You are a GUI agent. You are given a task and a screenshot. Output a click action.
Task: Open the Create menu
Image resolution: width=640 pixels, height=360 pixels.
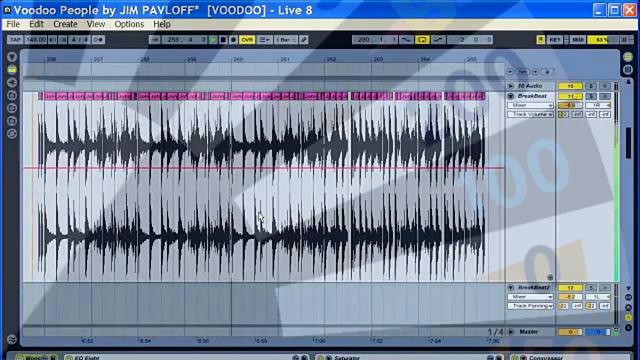(65, 24)
